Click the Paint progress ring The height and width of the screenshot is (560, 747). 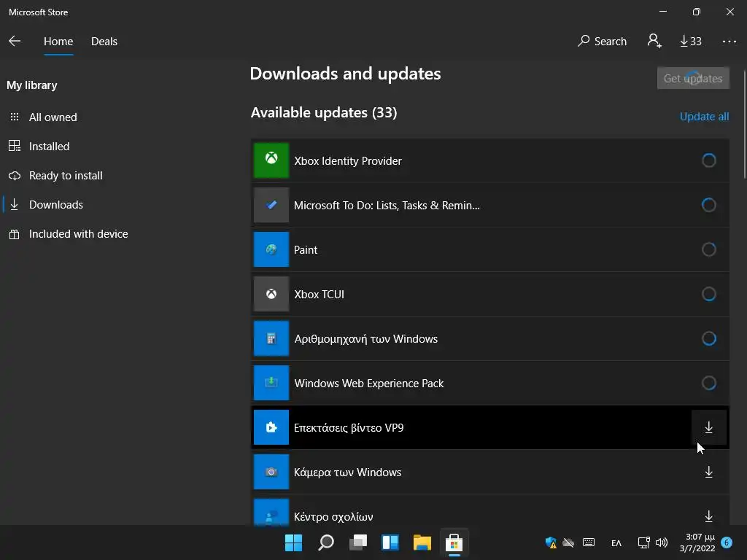click(x=709, y=249)
